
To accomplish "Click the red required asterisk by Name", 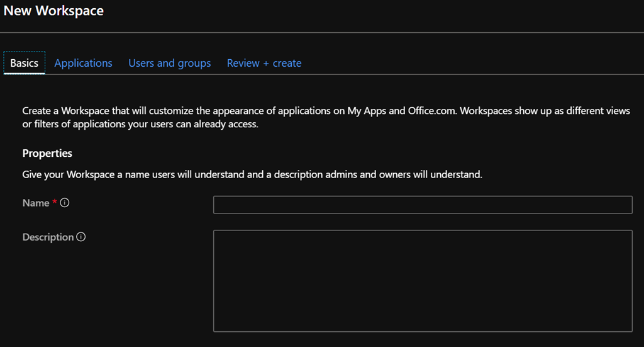I will (x=55, y=203).
